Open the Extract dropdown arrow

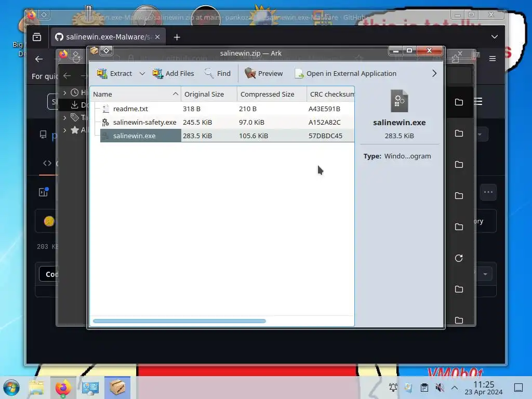(142, 74)
